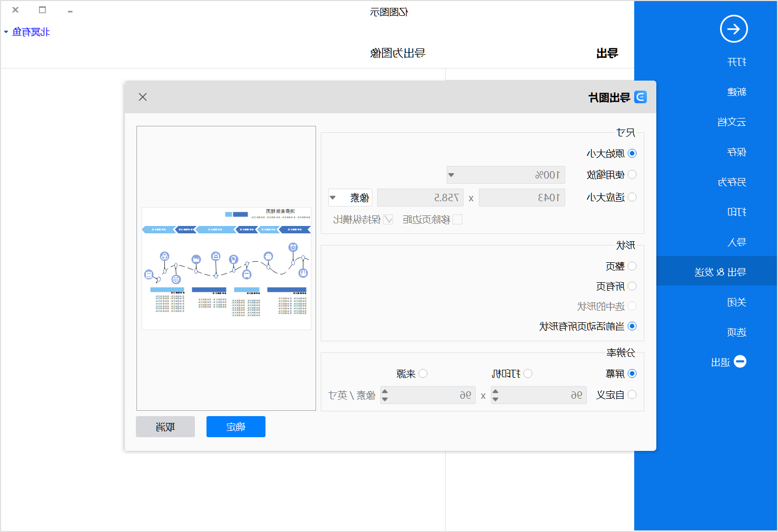Open the 北冥有鱼 user account dropdown

(x=27, y=32)
